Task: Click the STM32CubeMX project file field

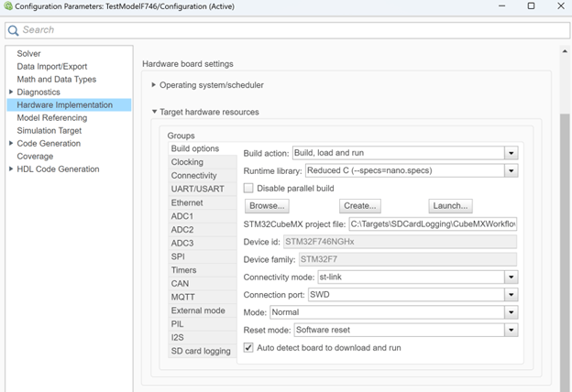Action: click(x=433, y=223)
